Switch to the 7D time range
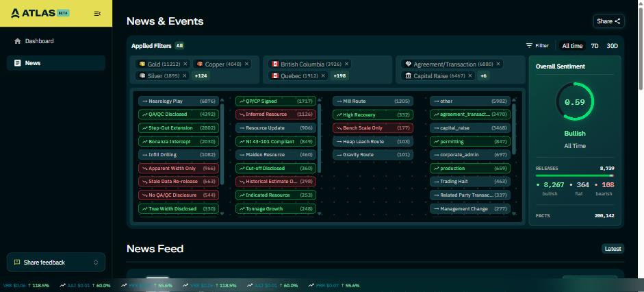The height and width of the screenshot is (292, 644). tap(594, 46)
